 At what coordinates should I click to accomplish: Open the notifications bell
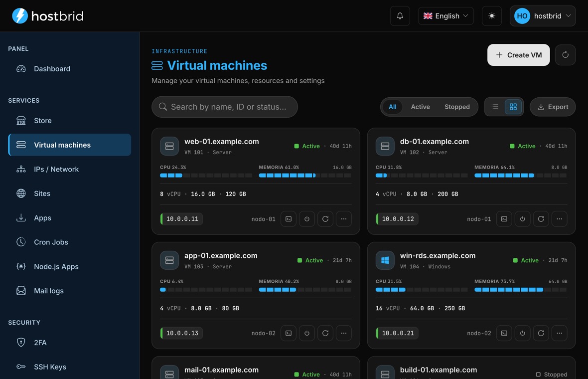click(400, 16)
